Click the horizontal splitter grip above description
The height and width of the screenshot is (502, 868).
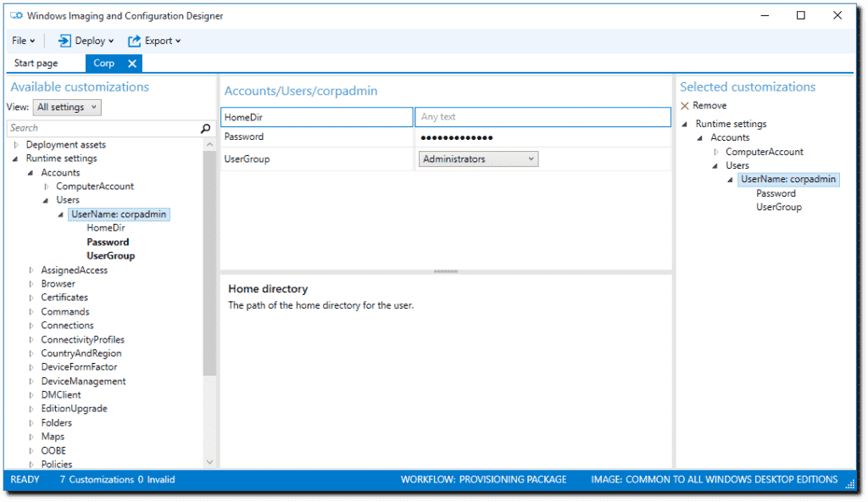pos(446,271)
